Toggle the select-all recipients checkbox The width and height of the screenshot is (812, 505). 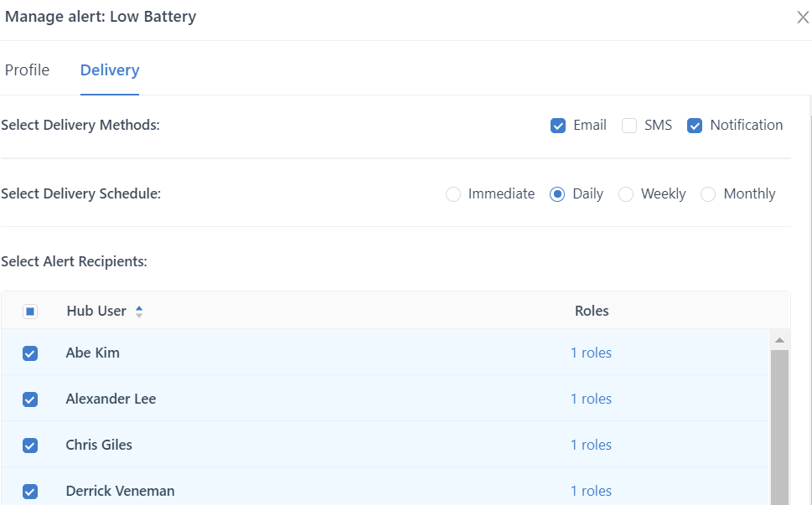coord(30,312)
